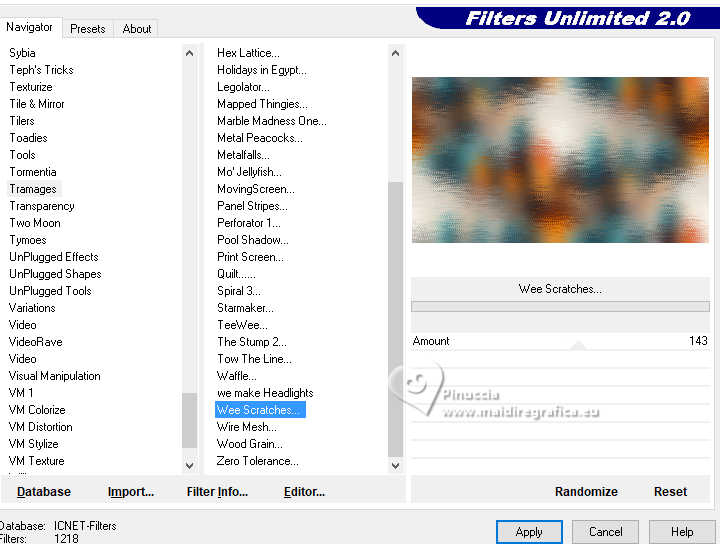Choose Marble Madness One... filter

pyautogui.click(x=272, y=121)
